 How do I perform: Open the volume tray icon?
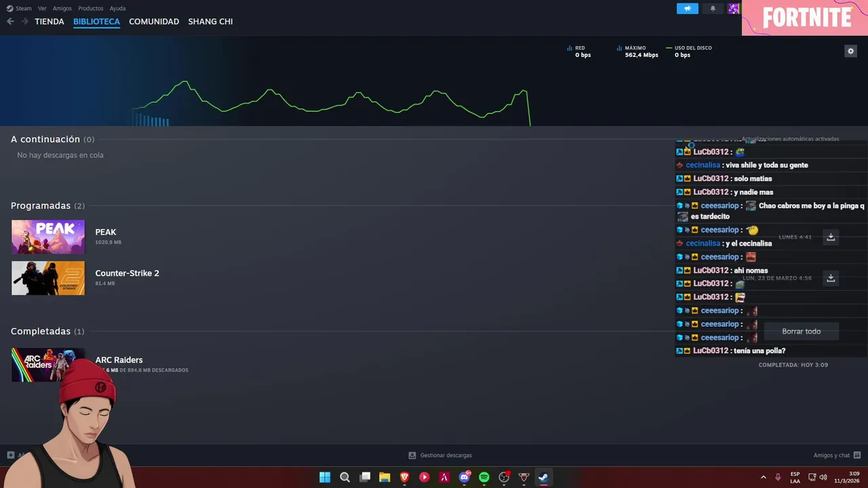823,477
